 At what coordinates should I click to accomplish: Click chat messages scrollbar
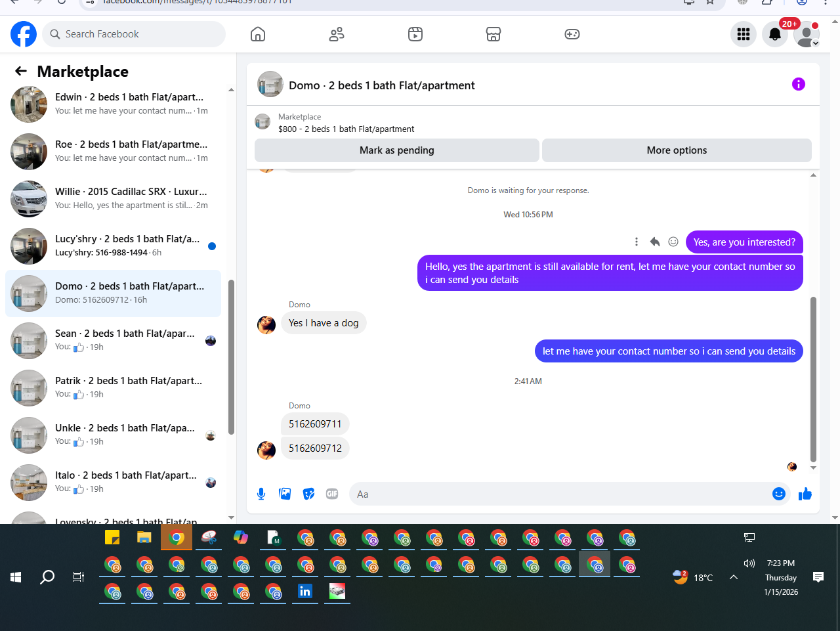tap(813, 380)
